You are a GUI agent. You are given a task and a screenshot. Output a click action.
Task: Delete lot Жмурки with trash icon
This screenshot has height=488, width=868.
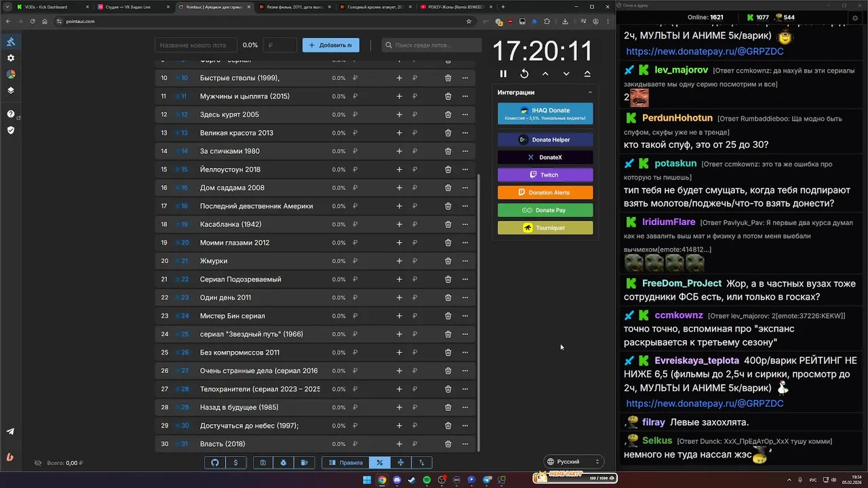click(448, 261)
